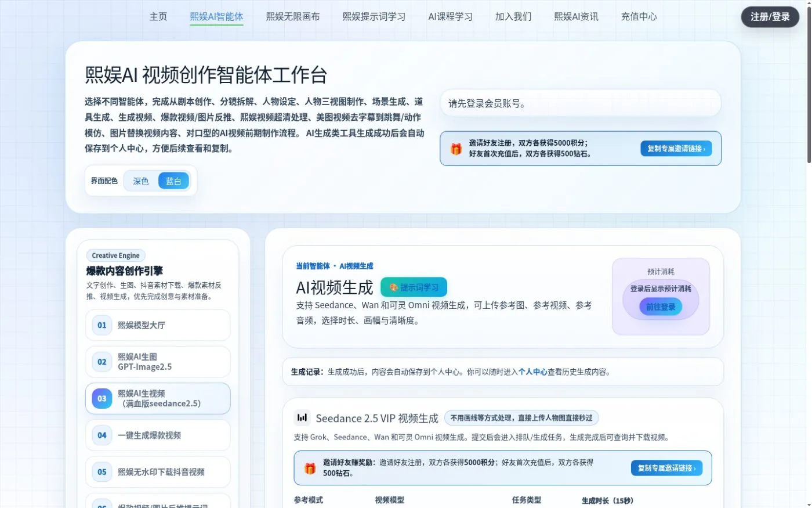Open the 熙娱AI智能体 nav tab

pyautogui.click(x=216, y=16)
